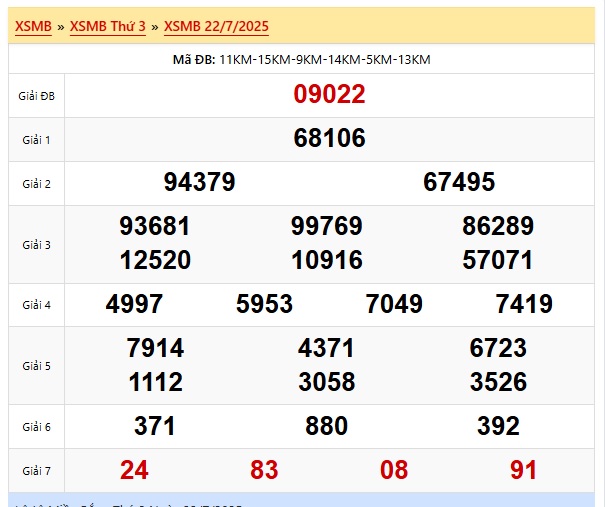Click the number 7419
The image size is (605, 507).
pos(524,304)
